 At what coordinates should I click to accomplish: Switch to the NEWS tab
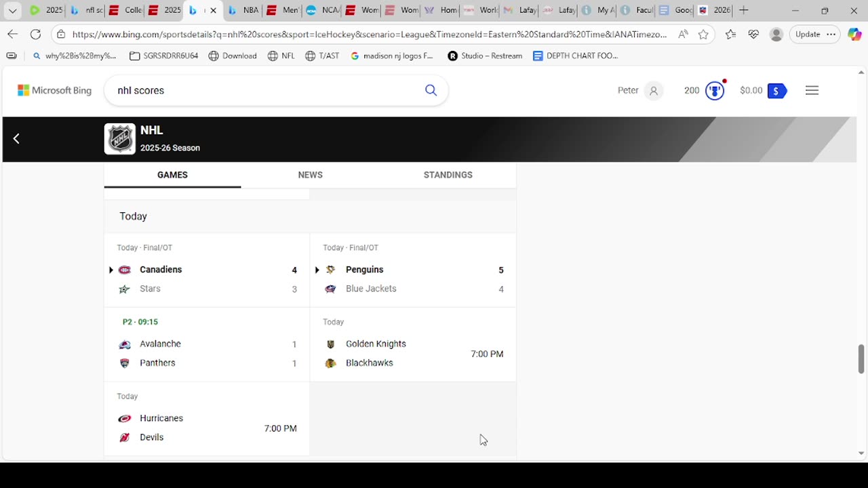click(310, 175)
